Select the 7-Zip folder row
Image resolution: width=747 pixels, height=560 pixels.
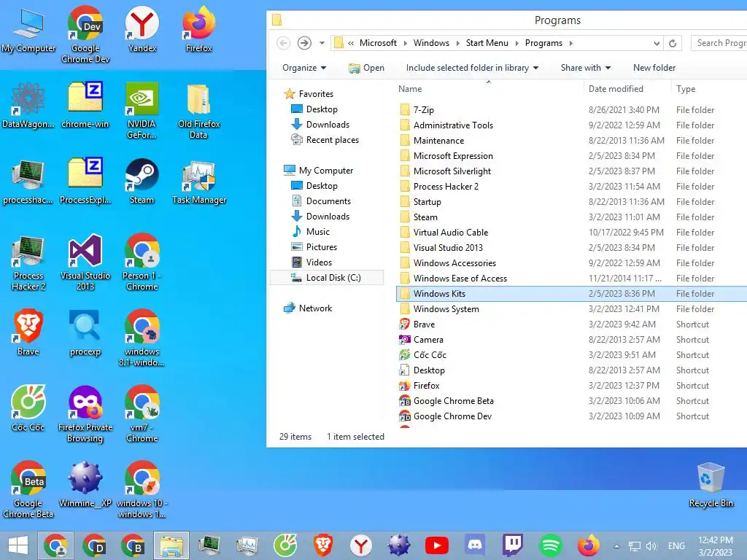coord(571,109)
